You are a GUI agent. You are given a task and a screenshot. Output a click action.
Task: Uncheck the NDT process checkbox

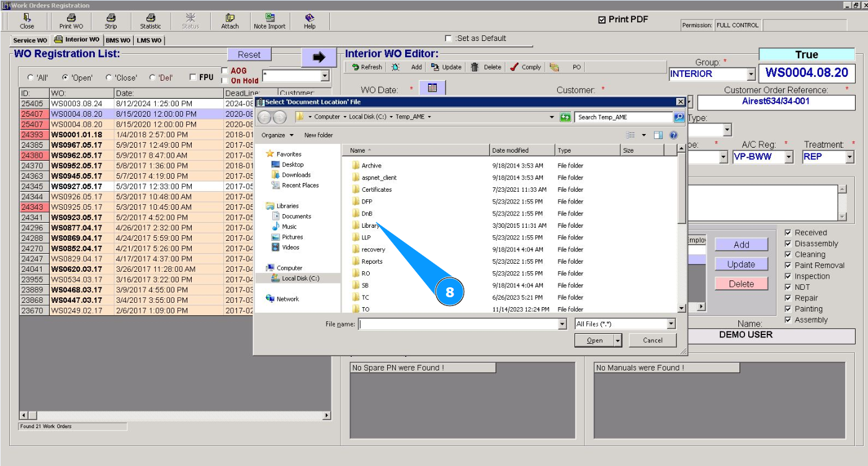pos(788,287)
